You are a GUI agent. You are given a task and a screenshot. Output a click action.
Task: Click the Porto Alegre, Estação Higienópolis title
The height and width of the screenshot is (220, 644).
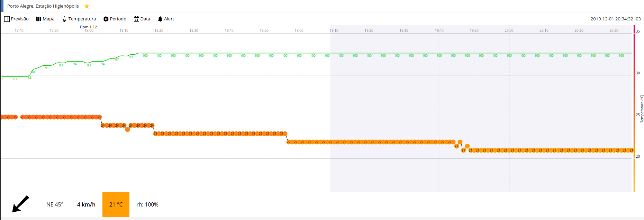pos(43,6)
